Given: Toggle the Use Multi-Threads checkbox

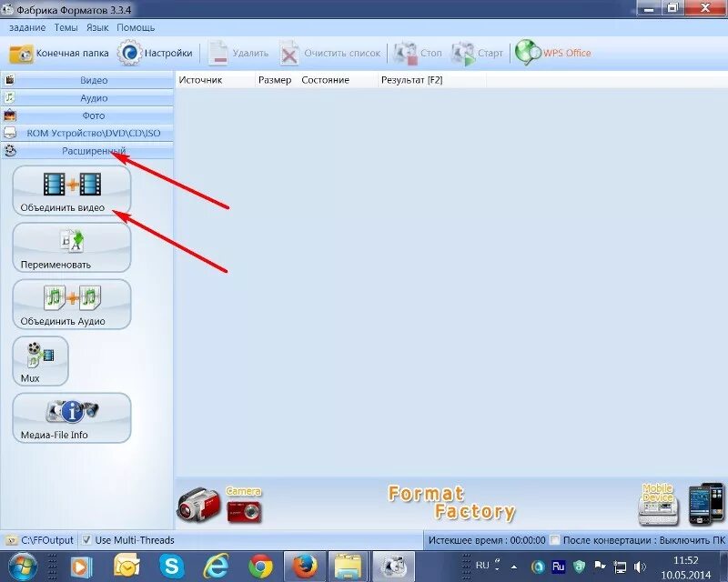Looking at the screenshot, I should tap(86, 540).
